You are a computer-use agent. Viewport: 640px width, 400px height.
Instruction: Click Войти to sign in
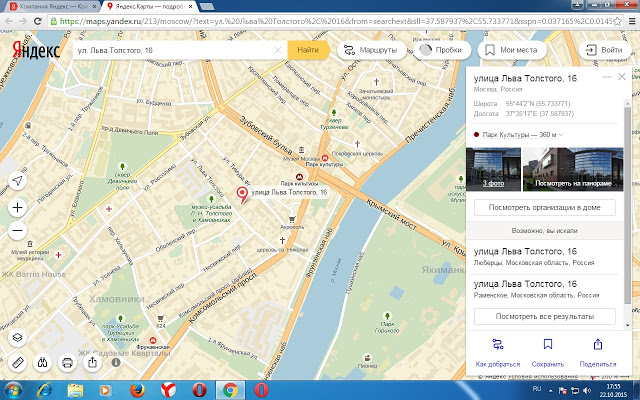tap(605, 50)
